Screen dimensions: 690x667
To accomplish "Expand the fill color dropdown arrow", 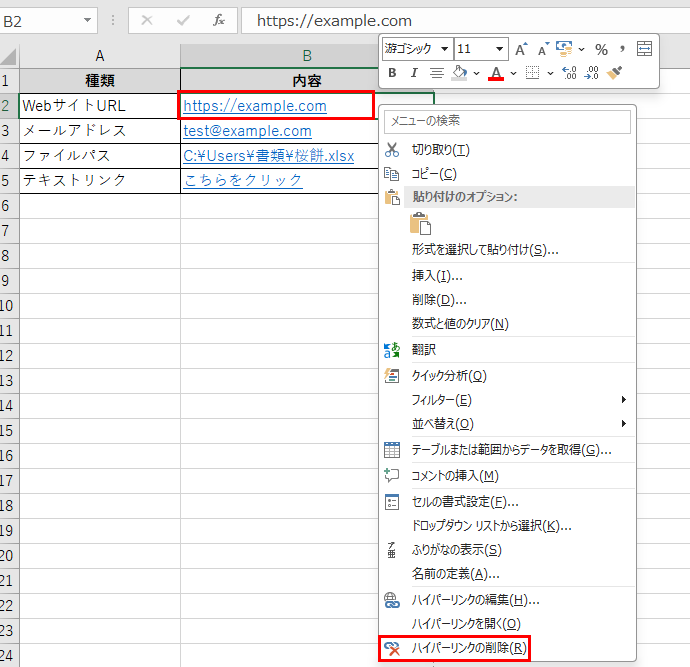I will 476,73.
